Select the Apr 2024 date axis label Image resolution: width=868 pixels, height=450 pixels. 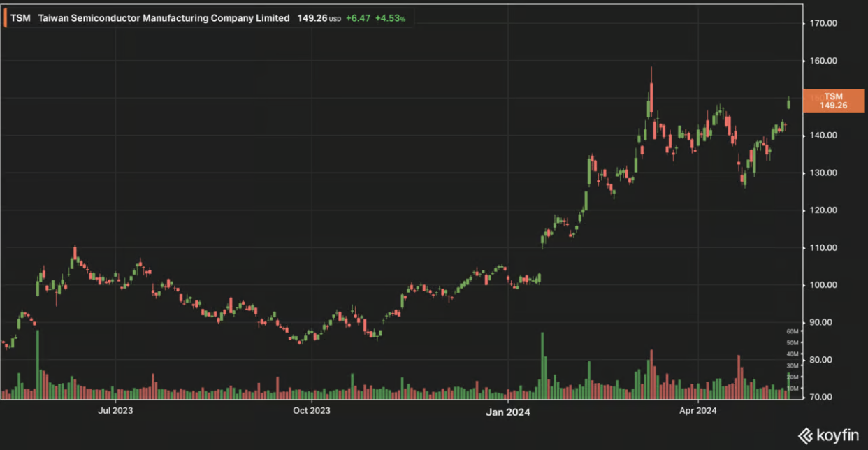coord(698,411)
